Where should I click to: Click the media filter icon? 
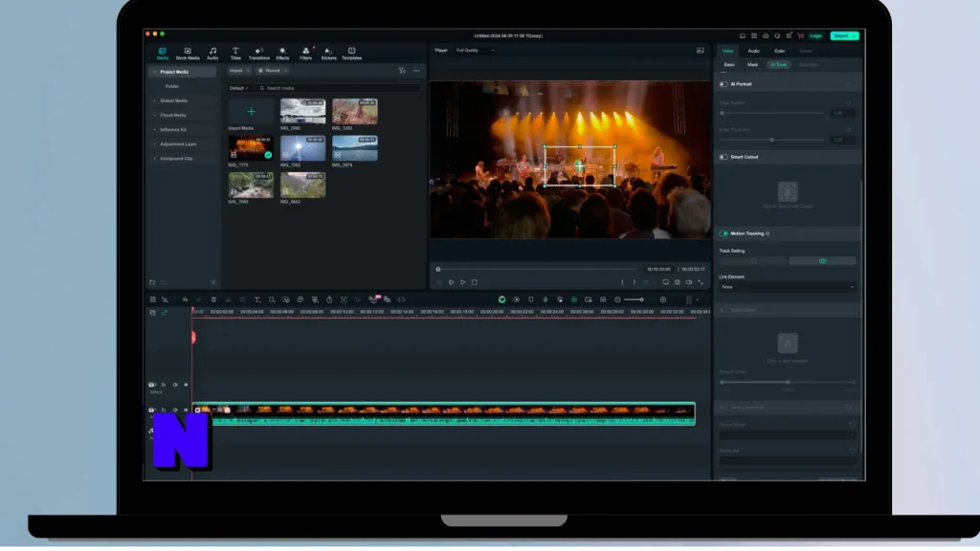coord(402,71)
